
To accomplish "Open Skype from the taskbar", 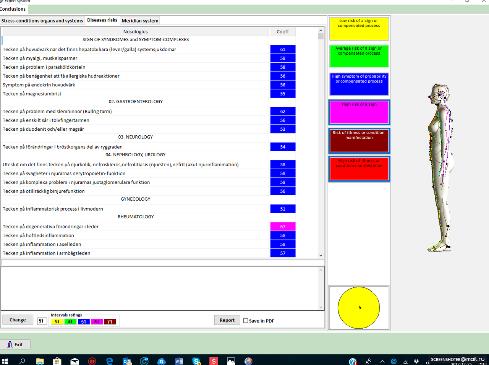I will [196, 361].
